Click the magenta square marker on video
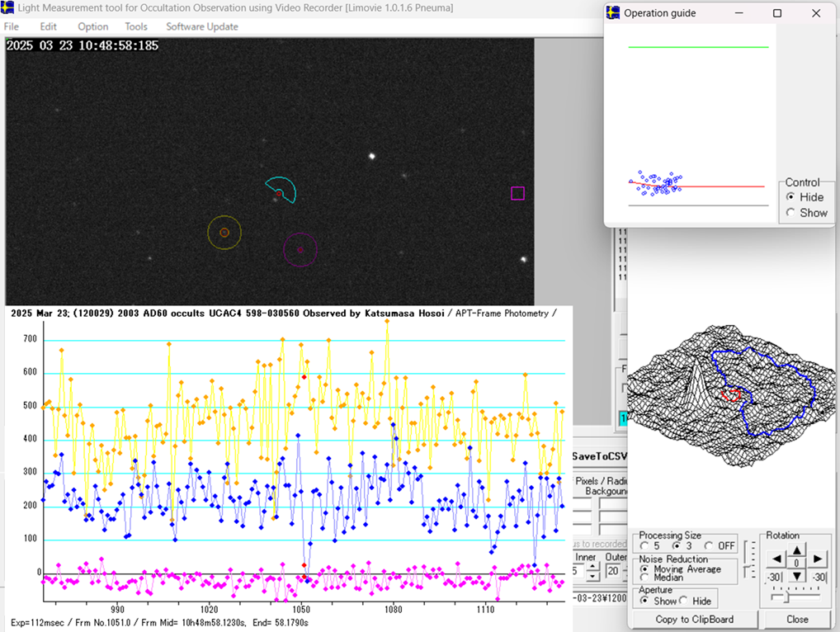840x632 pixels. (x=517, y=193)
